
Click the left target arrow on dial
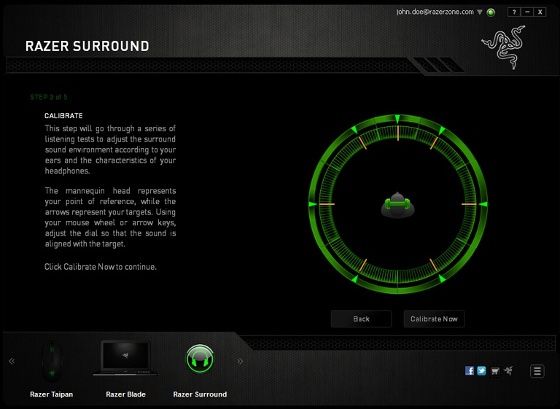[312, 204]
